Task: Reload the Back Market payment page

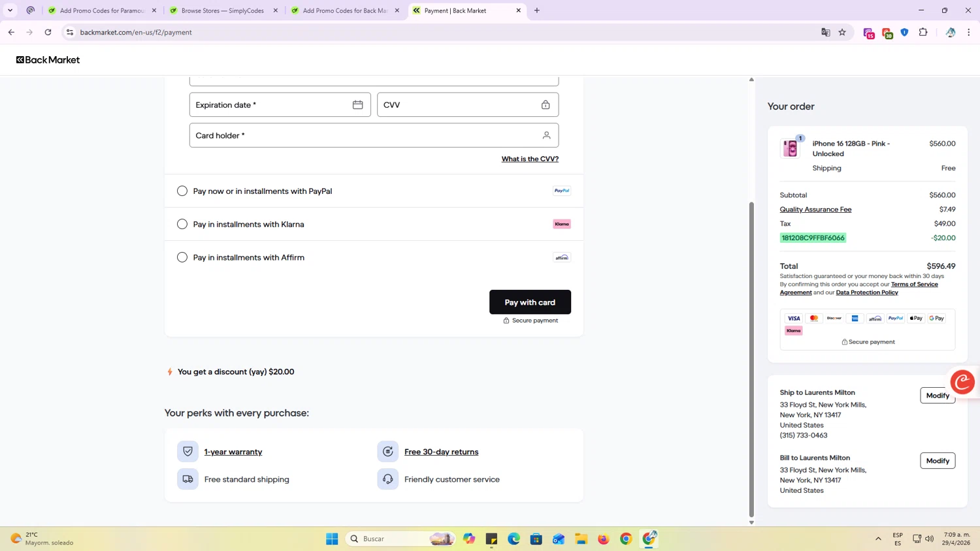Action: 48,32
